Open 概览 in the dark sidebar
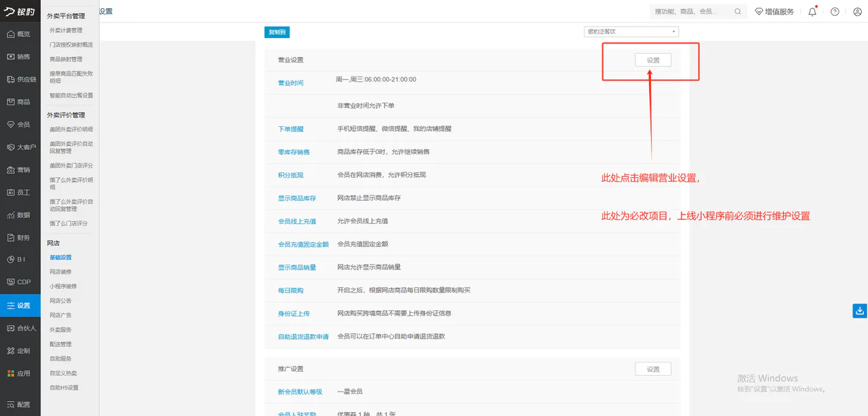Screen dimensions: 868x416 (x=20, y=34)
